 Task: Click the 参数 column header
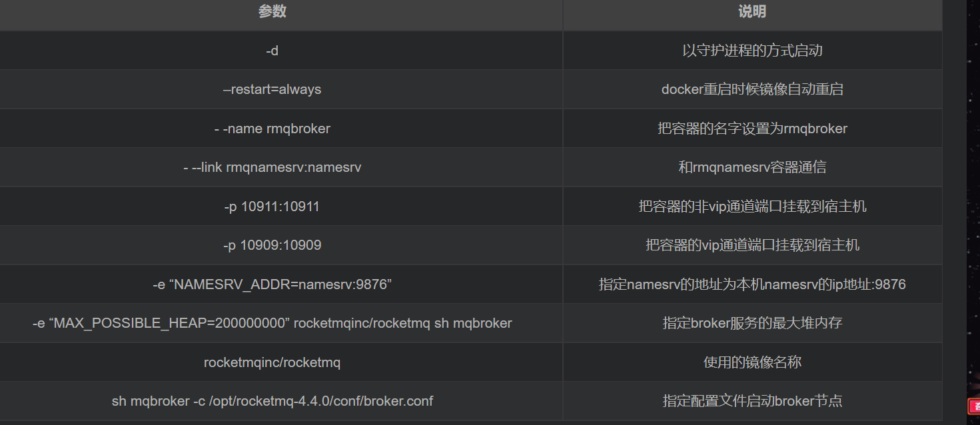(272, 11)
